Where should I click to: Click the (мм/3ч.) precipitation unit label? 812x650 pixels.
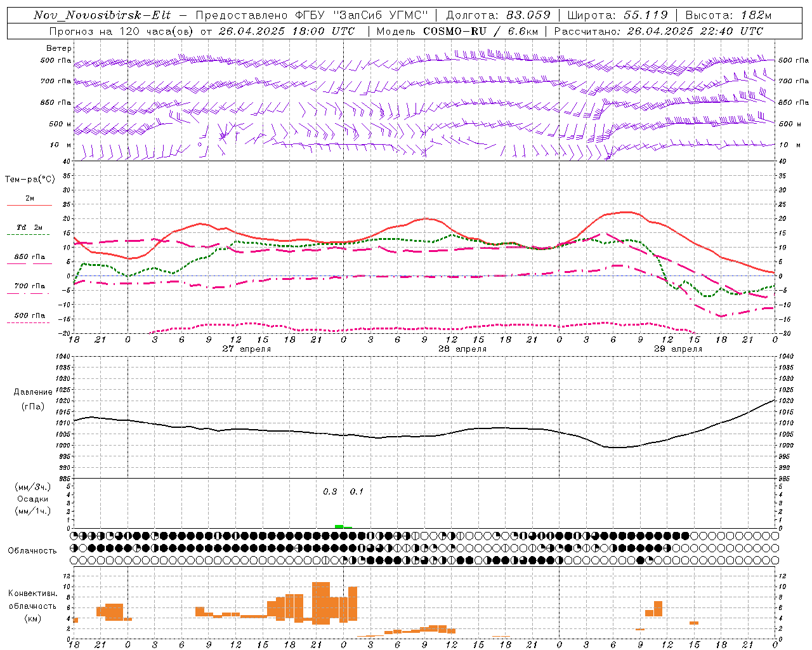(33, 487)
